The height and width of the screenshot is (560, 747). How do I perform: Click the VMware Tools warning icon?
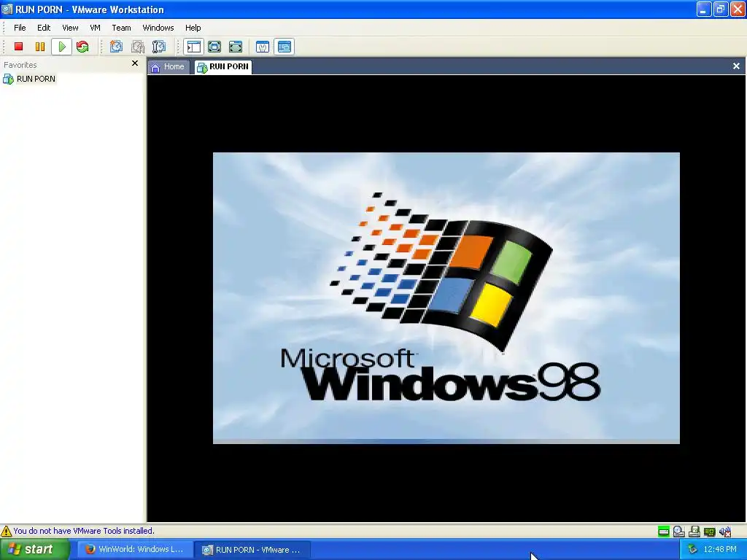pos(6,531)
